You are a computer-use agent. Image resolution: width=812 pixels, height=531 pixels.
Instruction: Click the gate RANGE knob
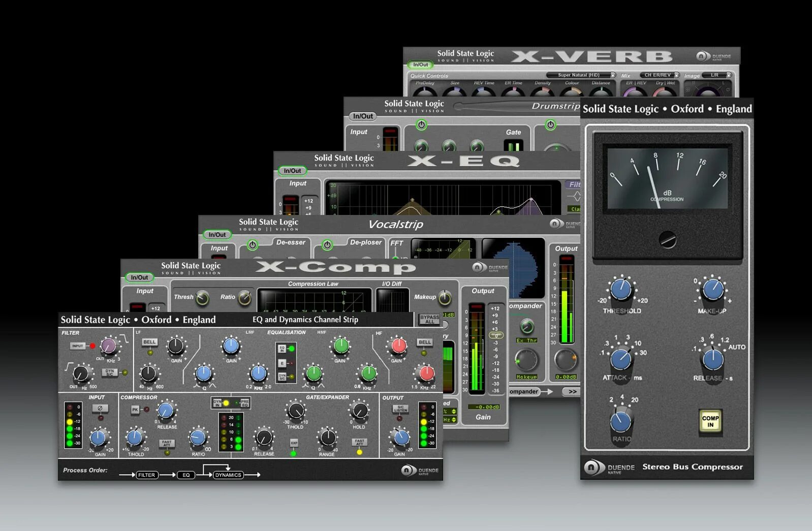[x=327, y=438]
